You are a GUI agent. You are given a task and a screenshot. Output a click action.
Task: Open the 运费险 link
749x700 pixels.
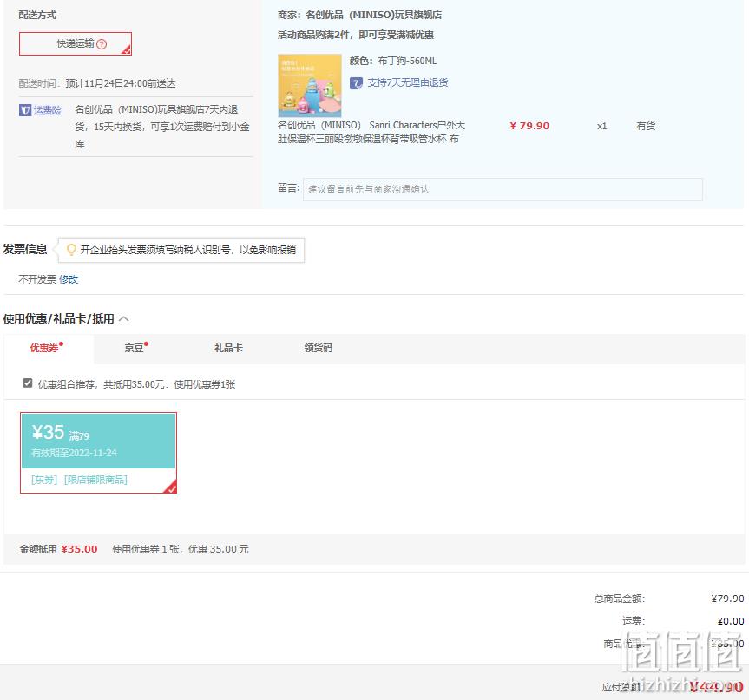(x=47, y=110)
